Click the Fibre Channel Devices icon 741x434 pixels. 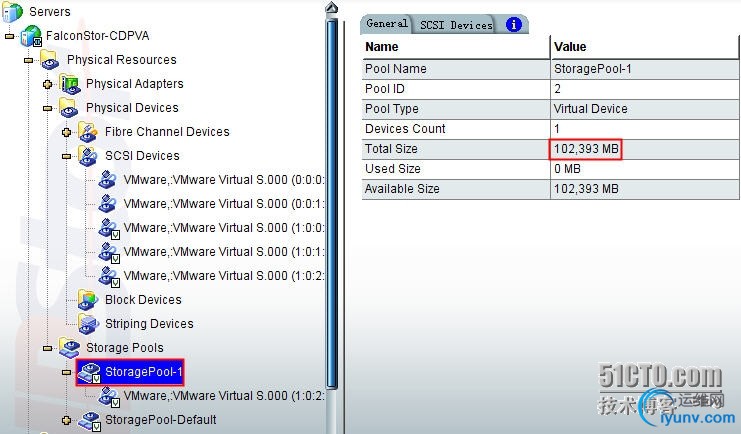click(88, 132)
